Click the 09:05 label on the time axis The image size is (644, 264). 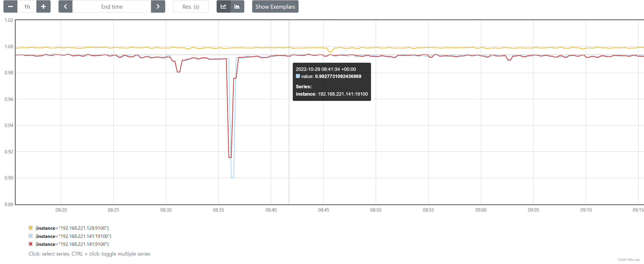533,210
